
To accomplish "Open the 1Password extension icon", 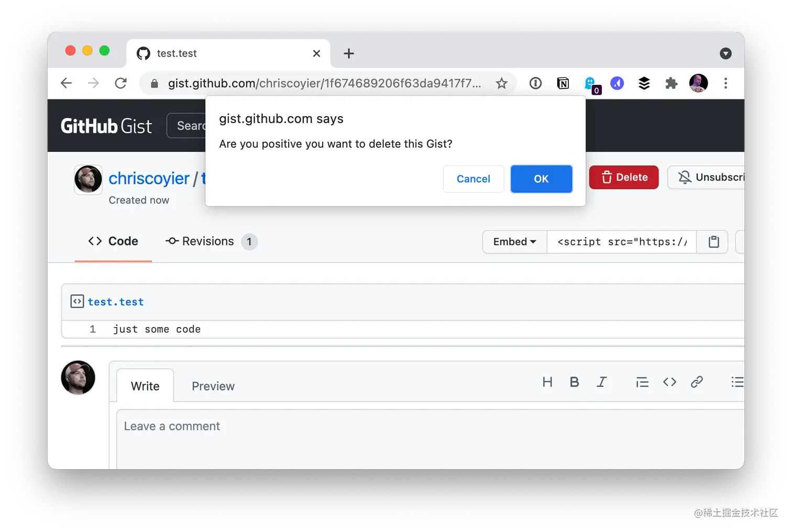I will (535, 83).
